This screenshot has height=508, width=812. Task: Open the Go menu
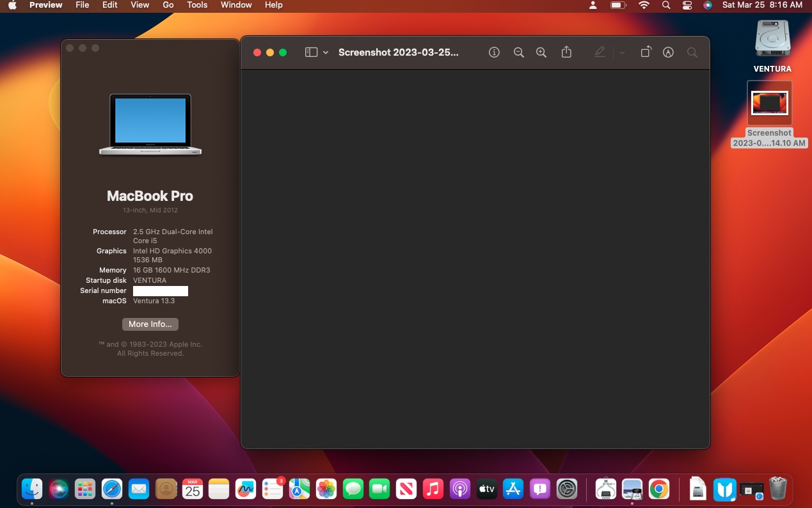(168, 5)
